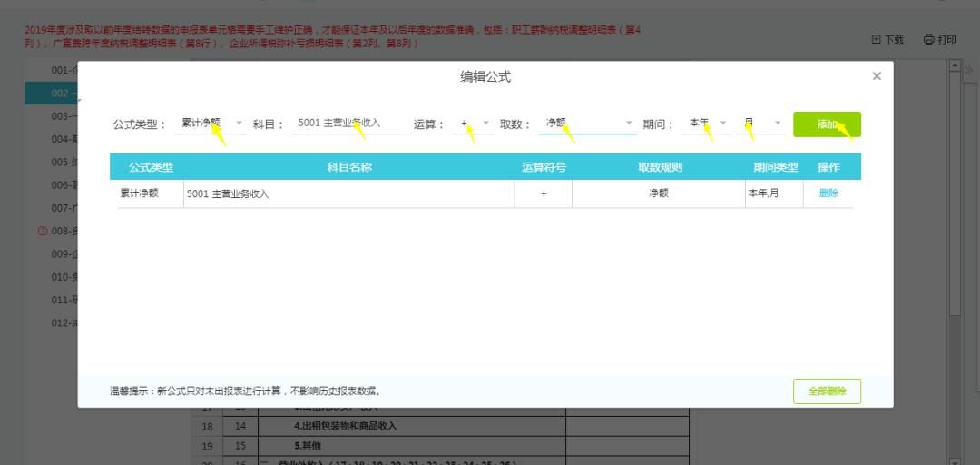This screenshot has width=980, height=465.
Task: Click the 科目名称 column header
Action: point(348,167)
